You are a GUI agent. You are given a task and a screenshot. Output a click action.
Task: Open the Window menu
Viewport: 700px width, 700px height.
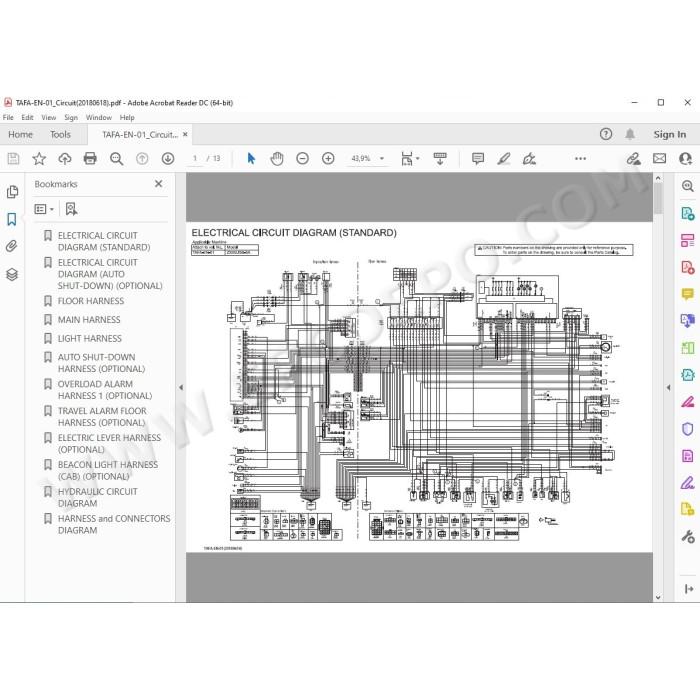pos(99,117)
